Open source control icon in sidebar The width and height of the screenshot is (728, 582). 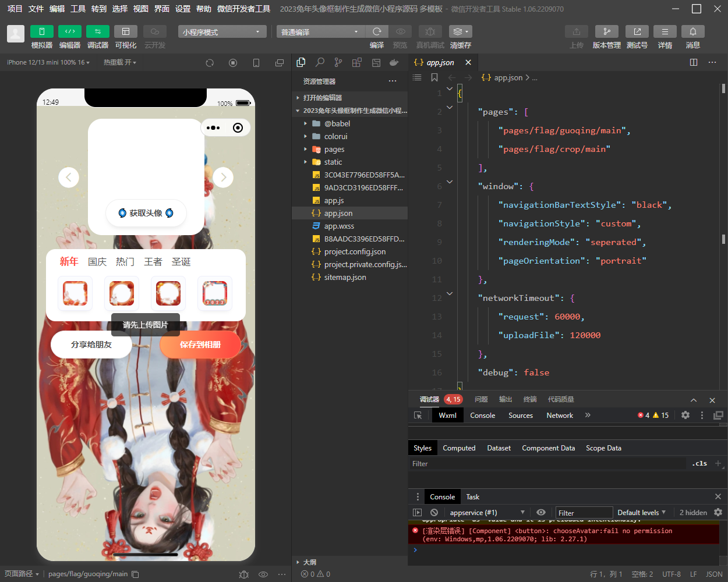(x=338, y=62)
